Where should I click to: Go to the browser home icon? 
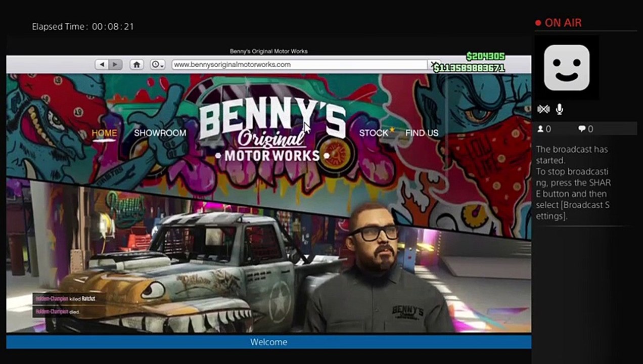(136, 65)
